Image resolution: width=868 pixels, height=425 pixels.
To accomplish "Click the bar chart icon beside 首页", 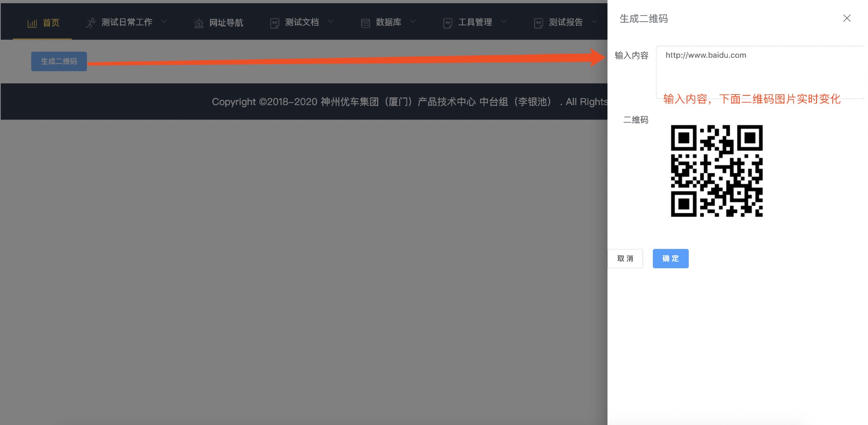I will pos(32,23).
